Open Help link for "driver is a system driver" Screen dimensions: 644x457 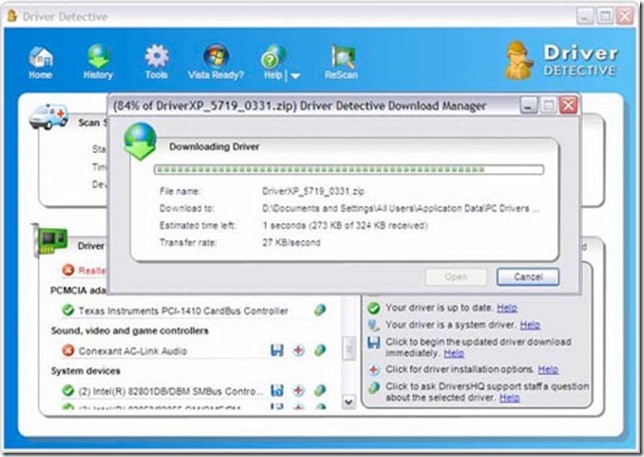[530, 325]
